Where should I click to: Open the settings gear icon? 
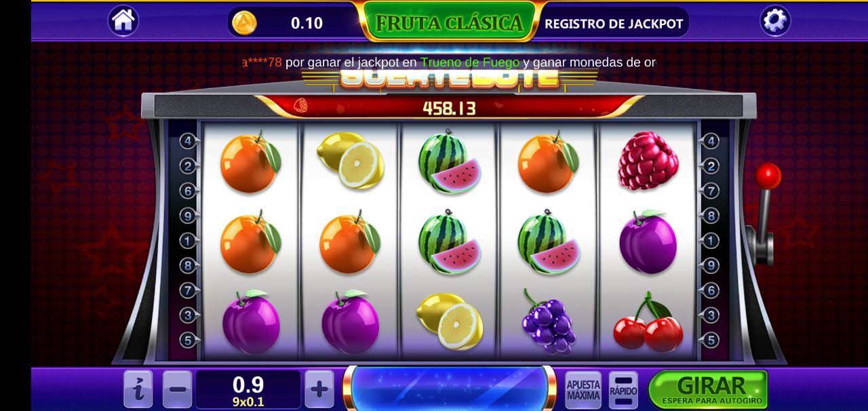coord(775,21)
